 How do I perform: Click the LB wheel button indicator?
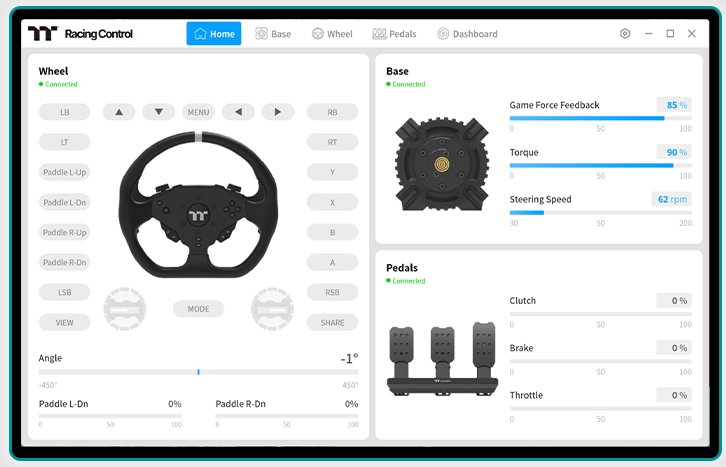[x=64, y=112]
